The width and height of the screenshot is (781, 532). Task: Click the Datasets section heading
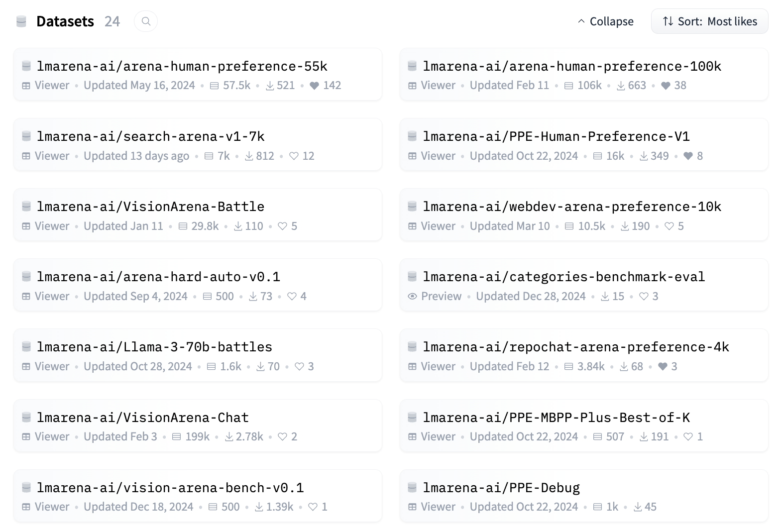[65, 21]
